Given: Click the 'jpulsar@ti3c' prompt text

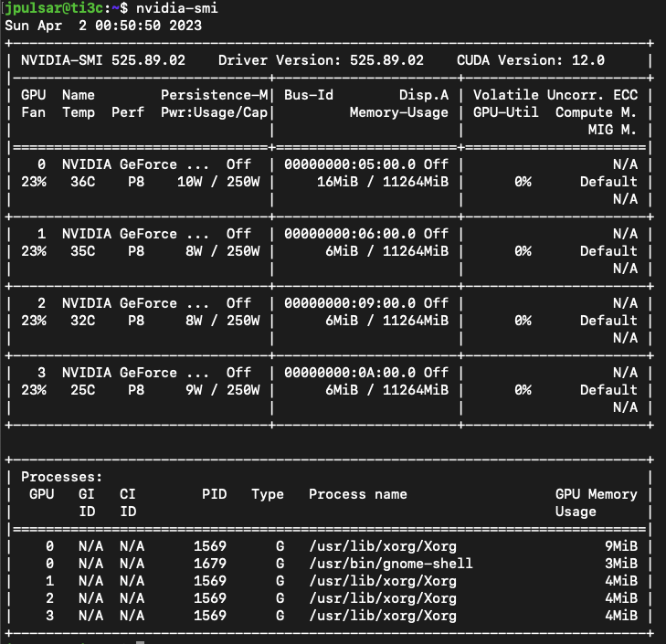Looking at the screenshot, I should (55, 8).
